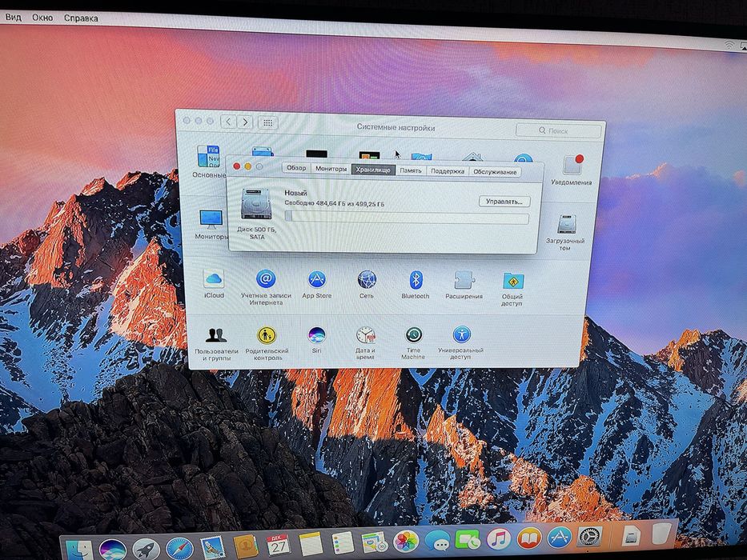Open Mail stamp icon in Dock
The height and width of the screenshot is (560, 747).
coord(213,548)
